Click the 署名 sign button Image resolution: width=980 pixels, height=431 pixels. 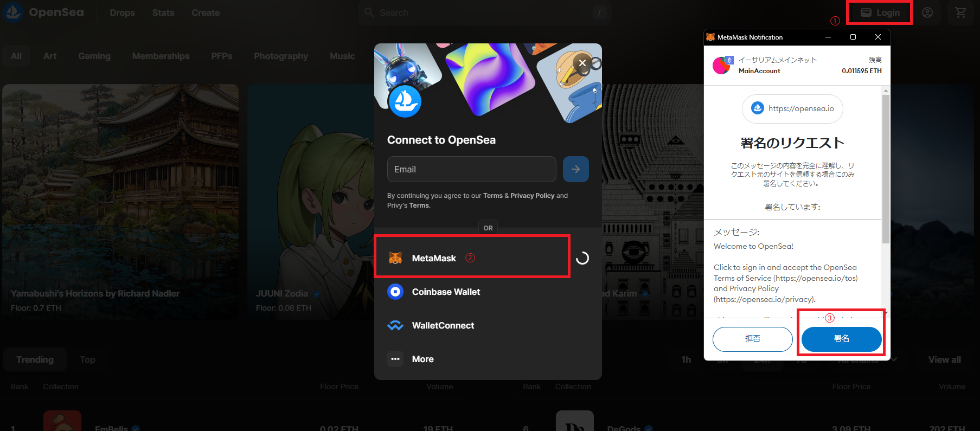842,339
